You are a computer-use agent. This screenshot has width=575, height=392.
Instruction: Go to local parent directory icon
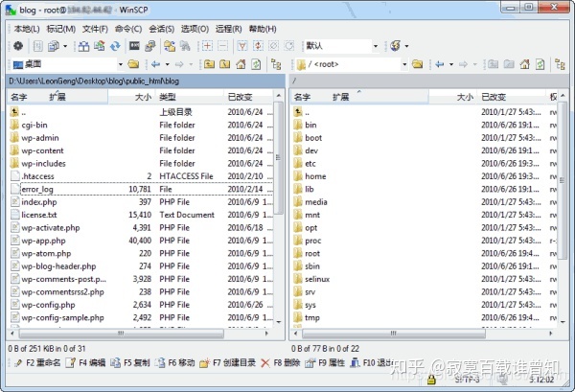tap(209, 64)
